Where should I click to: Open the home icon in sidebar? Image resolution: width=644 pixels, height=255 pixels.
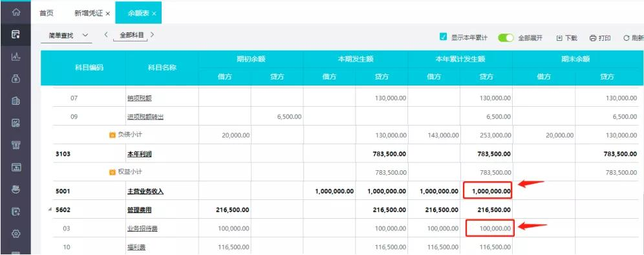tap(16, 12)
